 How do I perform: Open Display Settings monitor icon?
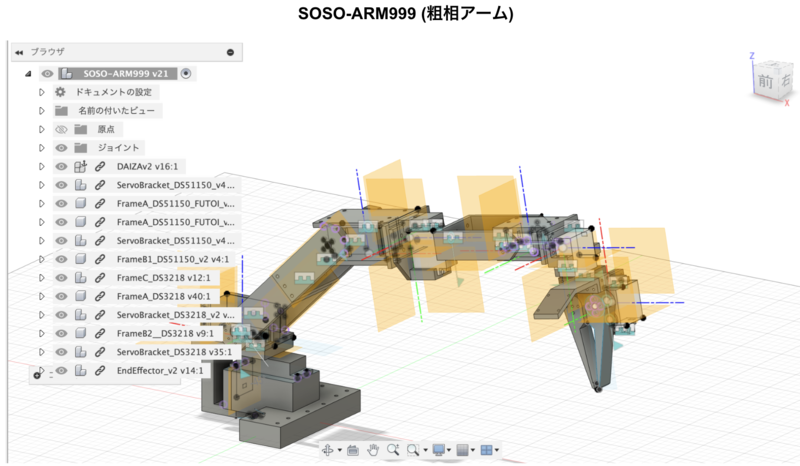[438, 450]
